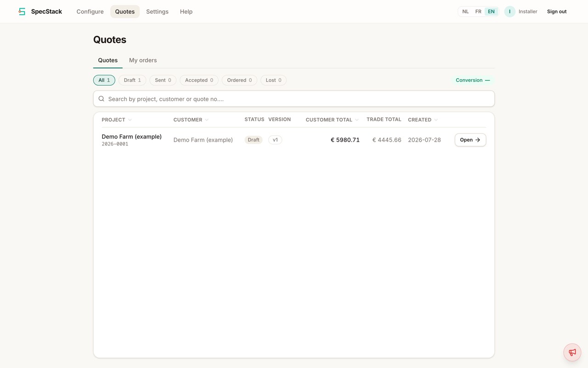588x368 pixels.
Task: Click created date 2026-07-28
Action: point(424,140)
